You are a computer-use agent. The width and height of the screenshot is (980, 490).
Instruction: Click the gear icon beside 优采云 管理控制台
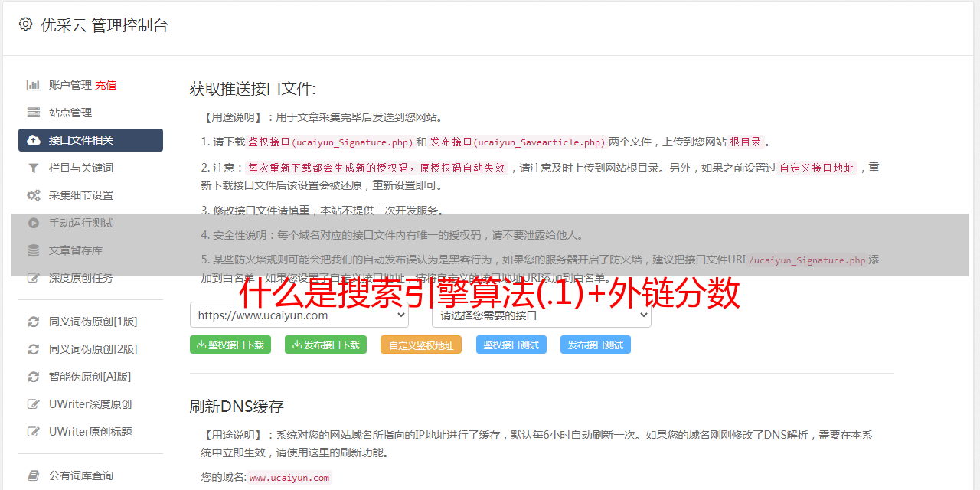pyautogui.click(x=25, y=24)
